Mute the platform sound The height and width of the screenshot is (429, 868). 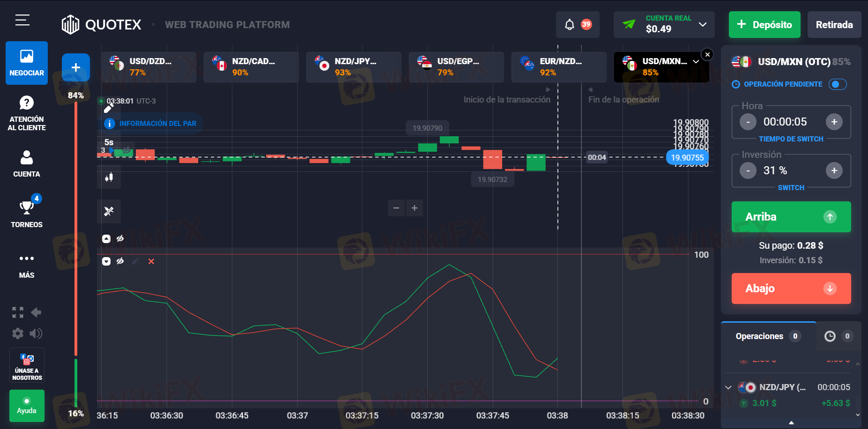point(36,333)
